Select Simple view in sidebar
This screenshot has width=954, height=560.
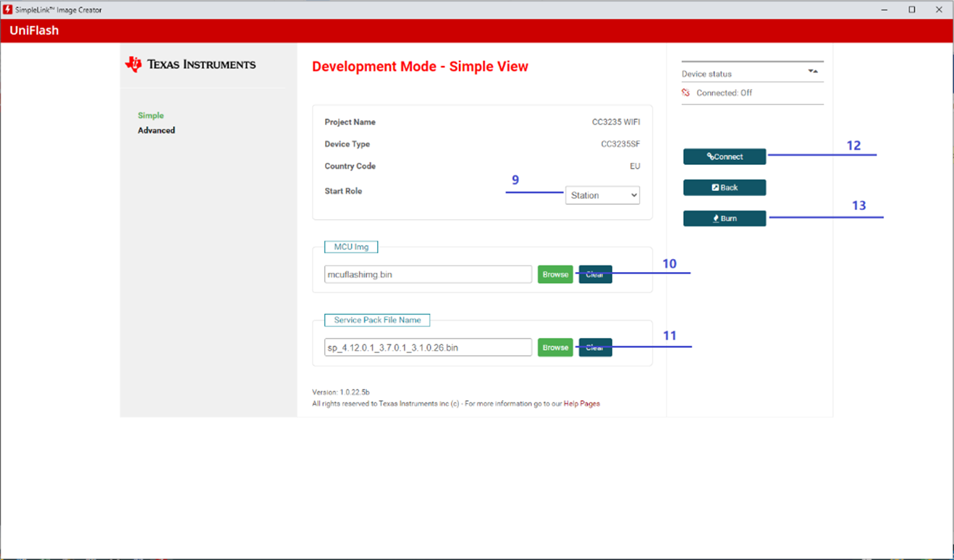point(151,115)
